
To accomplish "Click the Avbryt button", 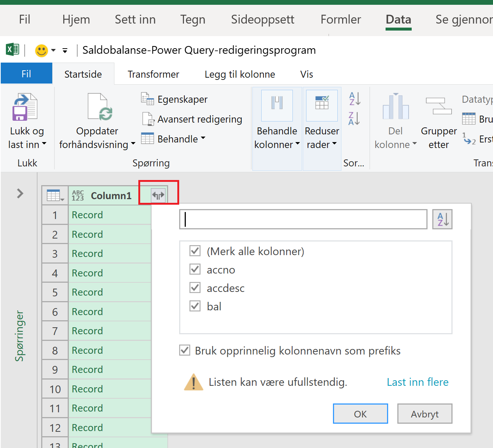I will 425,414.
